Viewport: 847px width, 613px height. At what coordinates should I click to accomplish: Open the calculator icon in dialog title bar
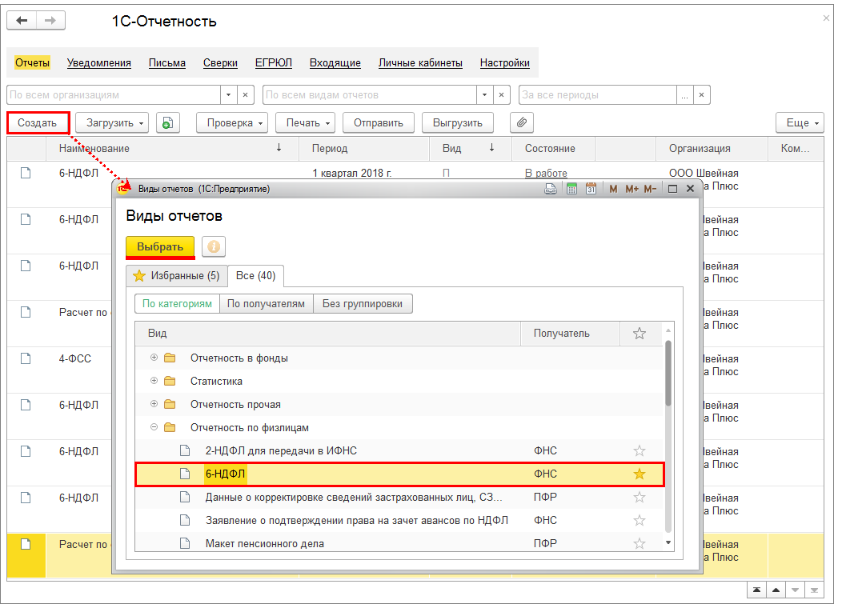click(572, 189)
